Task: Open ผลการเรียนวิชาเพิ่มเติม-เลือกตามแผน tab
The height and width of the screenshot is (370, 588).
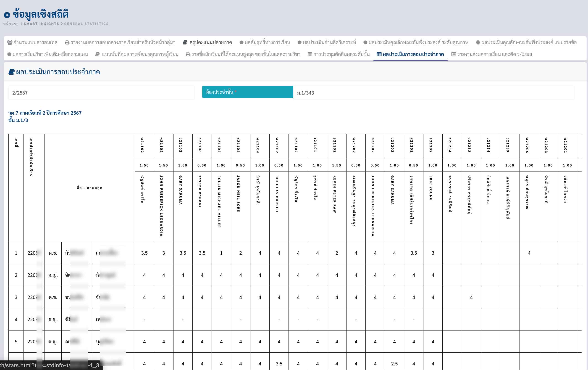Action: (47, 54)
